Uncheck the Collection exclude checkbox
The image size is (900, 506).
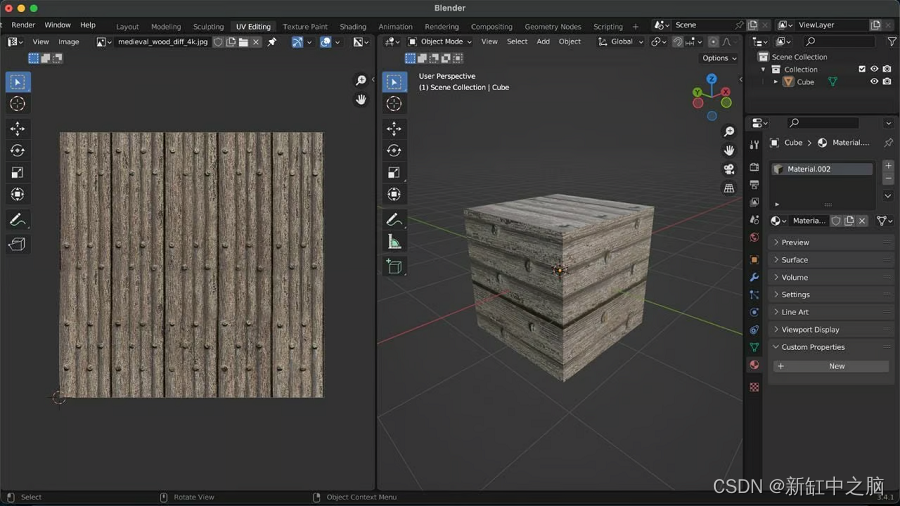point(862,69)
